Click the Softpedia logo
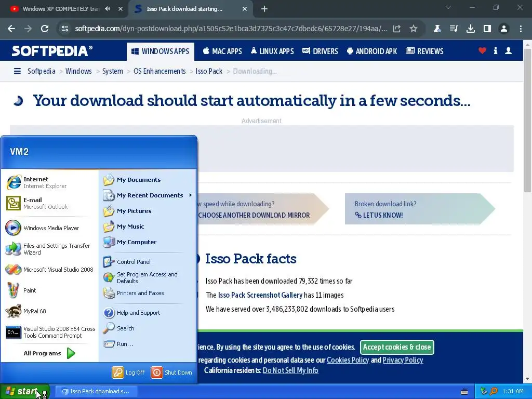Image resolution: width=532 pixels, height=399 pixels. click(x=52, y=51)
